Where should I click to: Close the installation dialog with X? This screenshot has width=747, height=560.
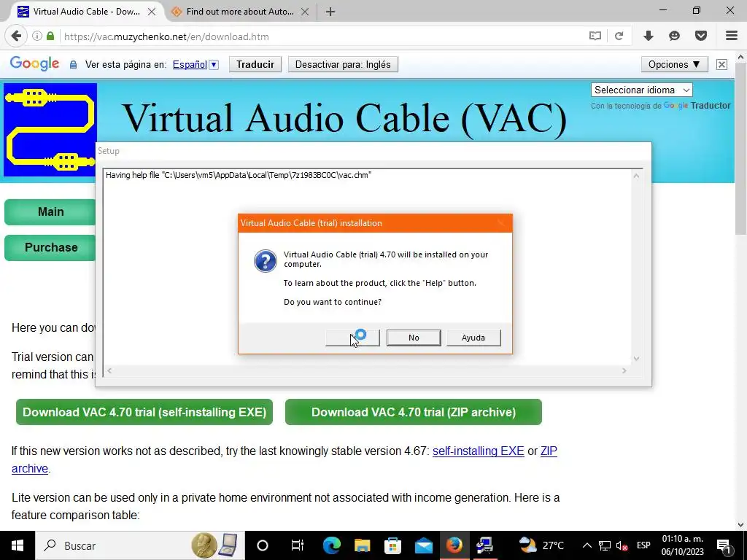pos(500,223)
